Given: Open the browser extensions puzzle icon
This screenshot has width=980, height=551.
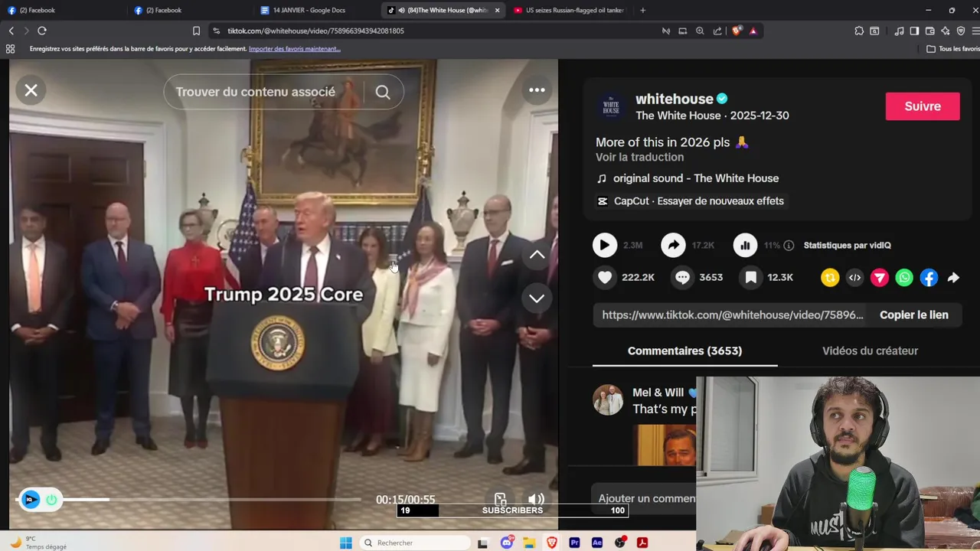Looking at the screenshot, I should pyautogui.click(x=859, y=31).
